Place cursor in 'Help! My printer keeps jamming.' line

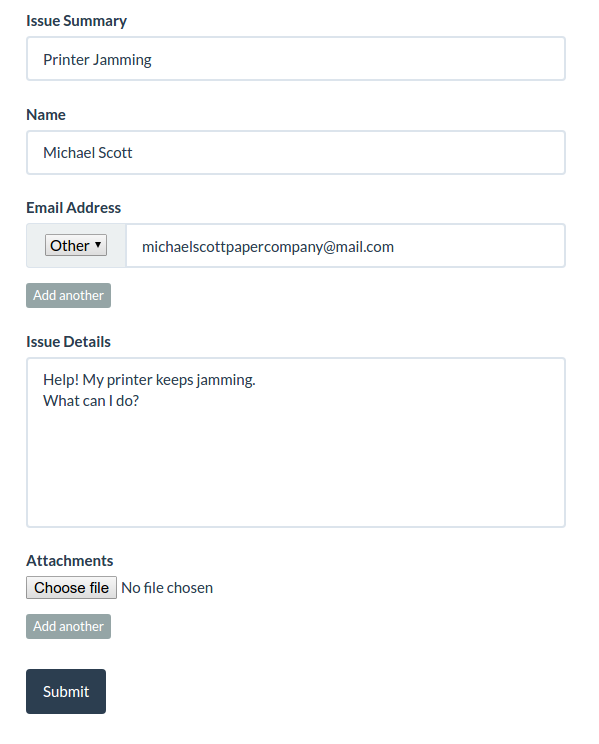(x=149, y=380)
